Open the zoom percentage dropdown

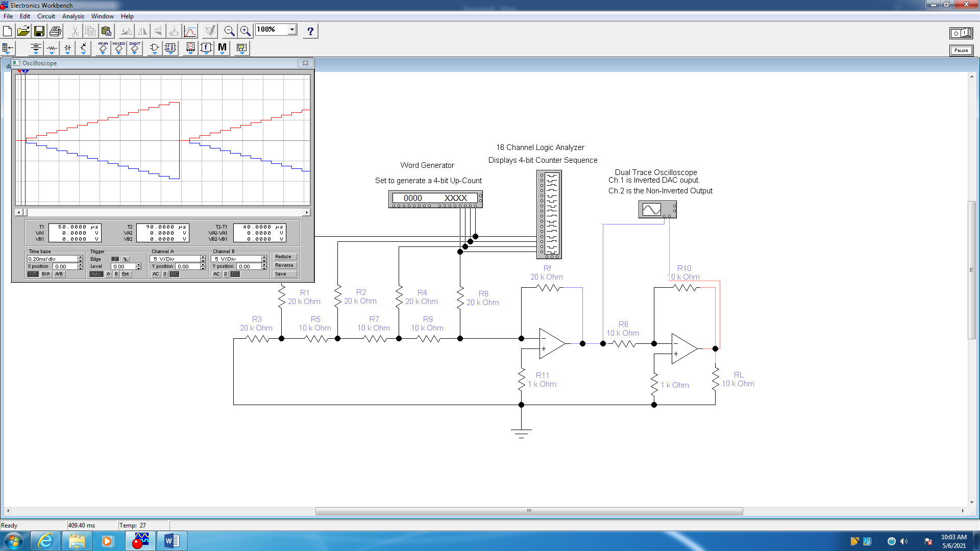tap(292, 30)
